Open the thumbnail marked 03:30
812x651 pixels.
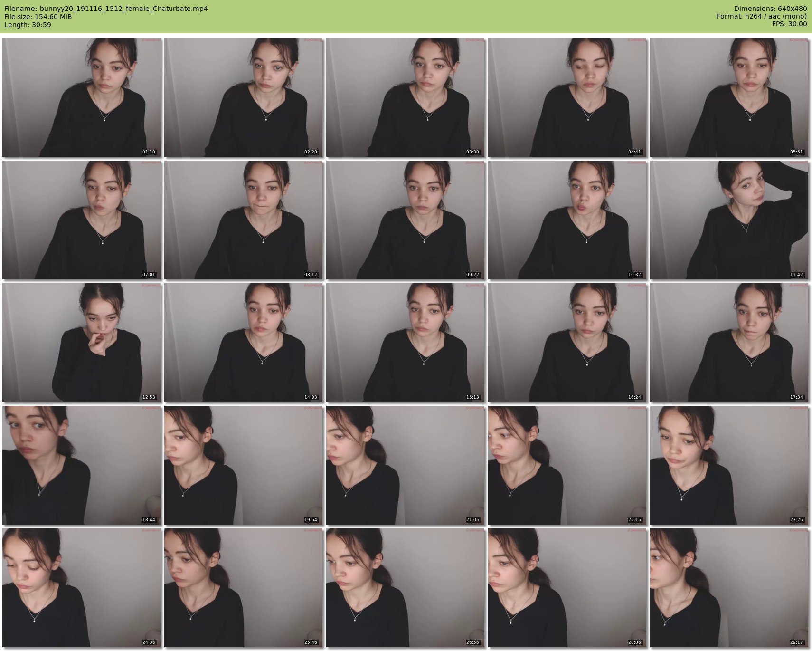tap(405, 97)
